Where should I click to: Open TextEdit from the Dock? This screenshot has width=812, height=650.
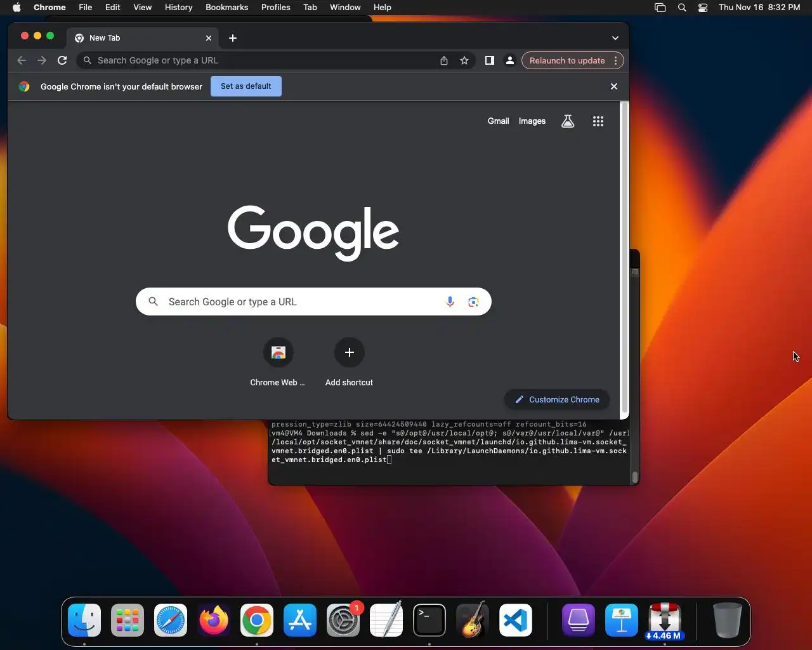pos(386,620)
